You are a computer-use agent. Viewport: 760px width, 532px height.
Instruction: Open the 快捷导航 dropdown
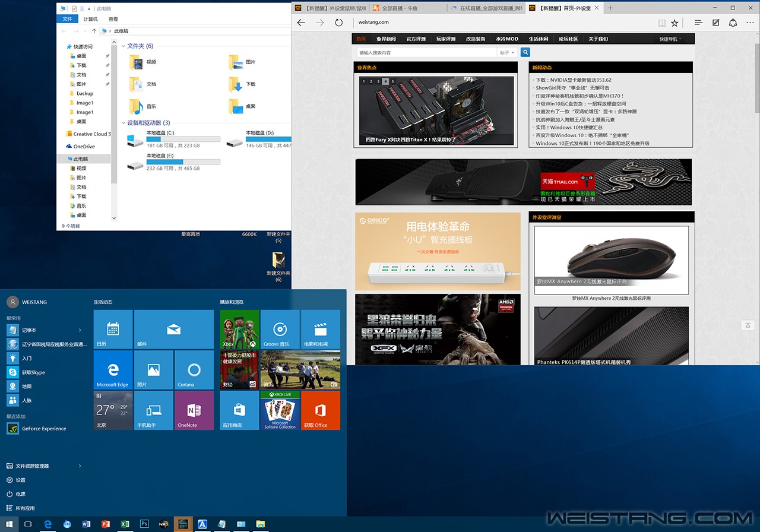(669, 39)
